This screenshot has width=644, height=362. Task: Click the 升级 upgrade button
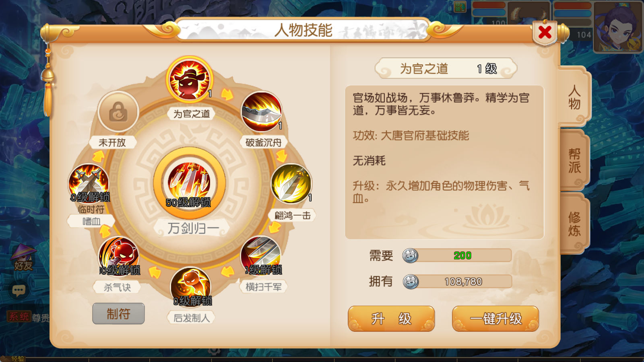[x=391, y=319]
